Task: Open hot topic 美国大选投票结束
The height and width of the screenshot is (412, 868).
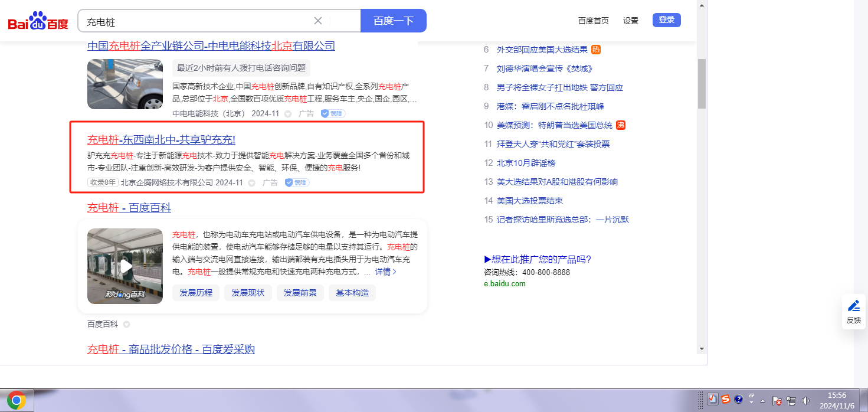Action: [x=530, y=201]
